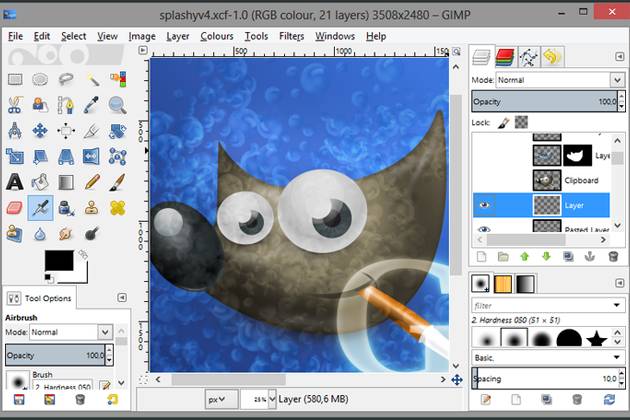Toggle zoom-on-resize button at ruler corner
Image resolution: width=630 pixels, height=420 pixels.
tap(456, 51)
